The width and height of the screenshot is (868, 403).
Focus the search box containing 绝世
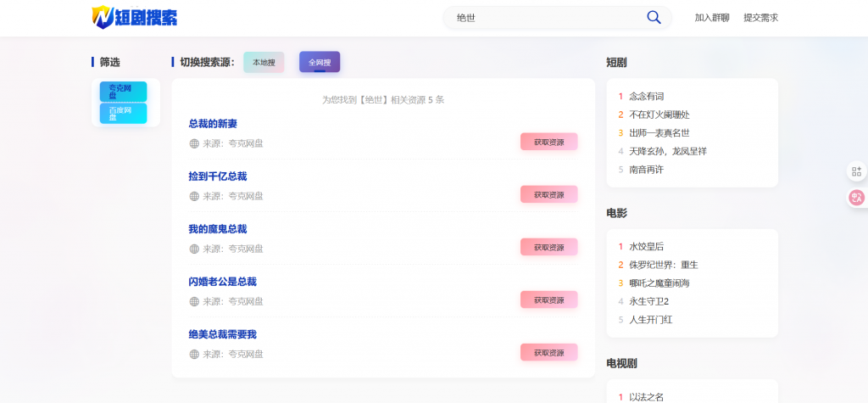click(x=542, y=18)
